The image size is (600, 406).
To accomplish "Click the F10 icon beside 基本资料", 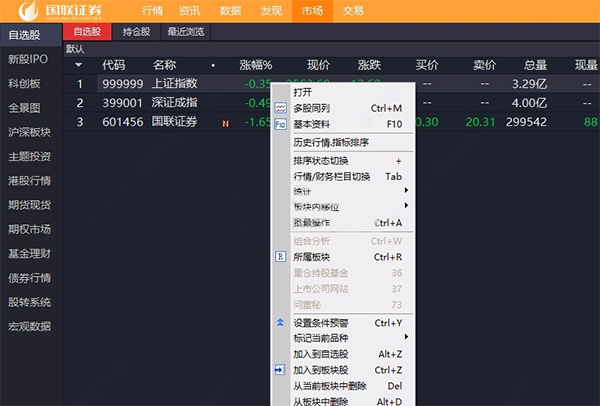I will (280, 124).
